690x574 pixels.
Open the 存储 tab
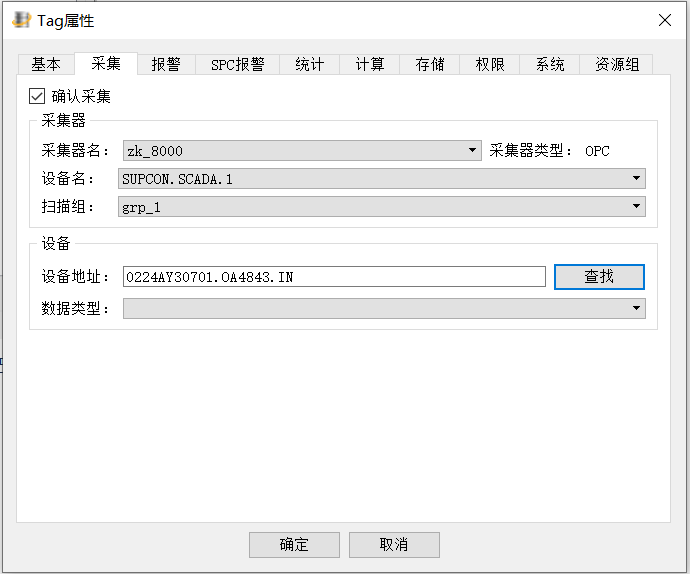[430, 65]
